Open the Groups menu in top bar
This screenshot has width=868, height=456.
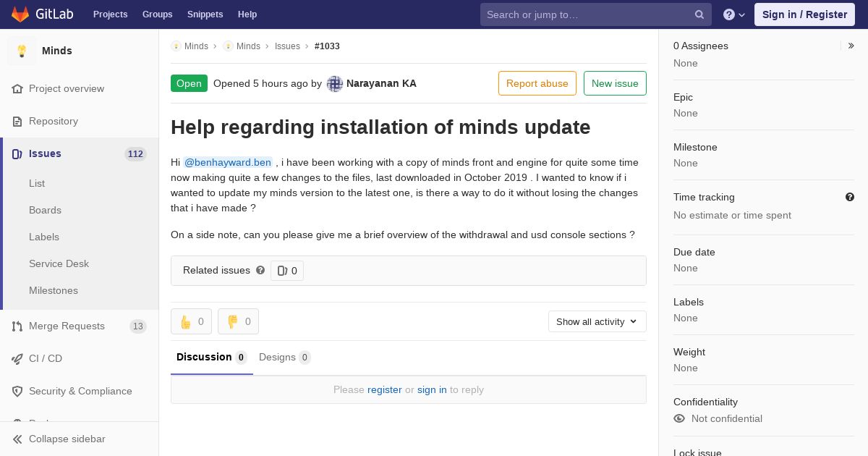coord(157,14)
